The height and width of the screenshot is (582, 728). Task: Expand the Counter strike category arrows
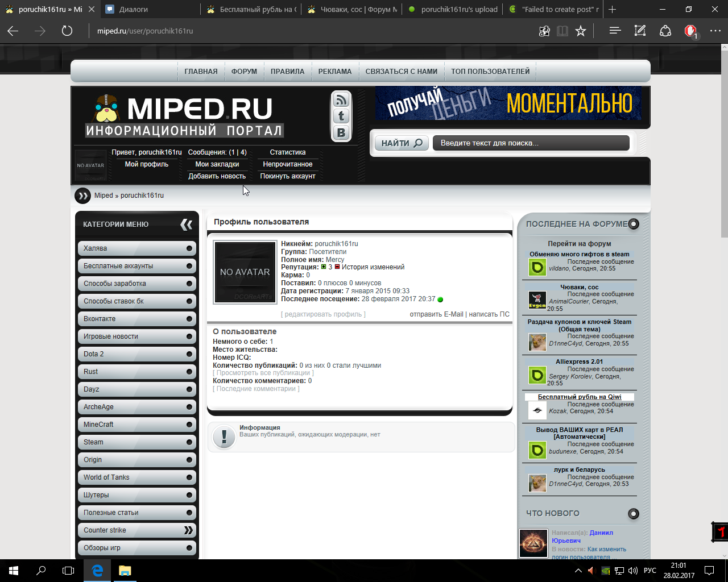188,530
